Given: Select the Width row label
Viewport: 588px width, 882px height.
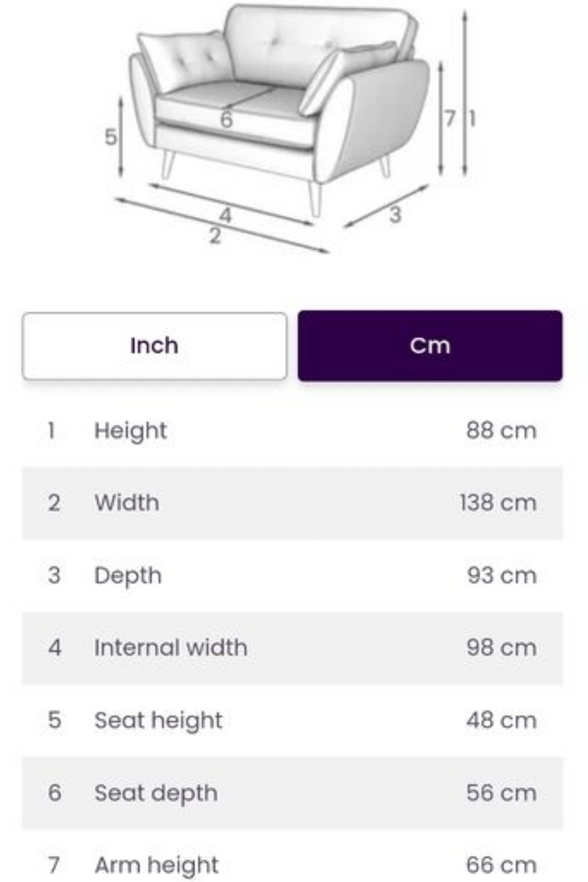Looking at the screenshot, I should pos(126,503).
